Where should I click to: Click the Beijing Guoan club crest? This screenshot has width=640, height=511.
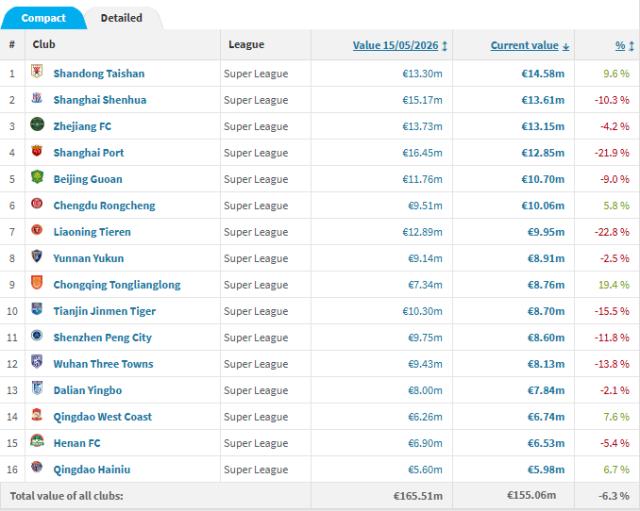tap(37, 177)
